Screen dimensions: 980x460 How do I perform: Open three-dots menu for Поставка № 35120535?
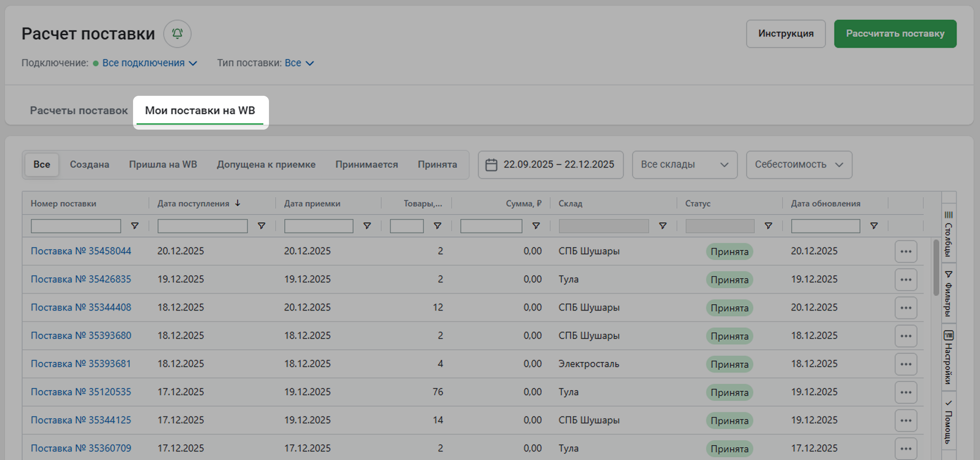906,392
